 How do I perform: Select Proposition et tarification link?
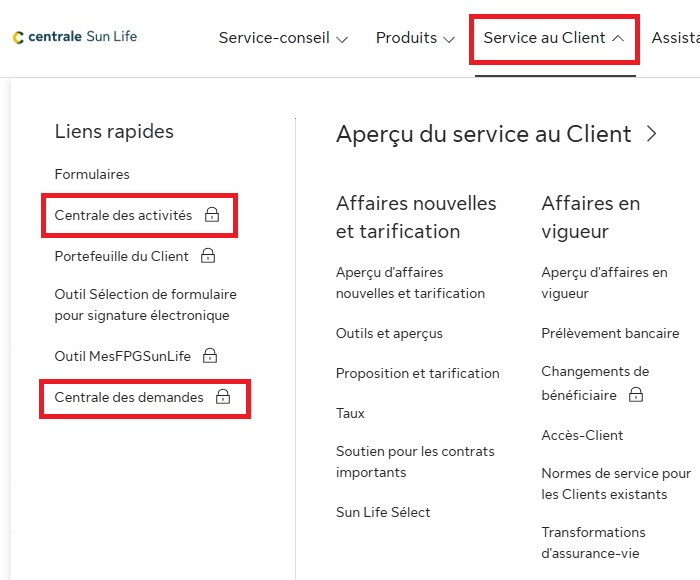point(417,373)
